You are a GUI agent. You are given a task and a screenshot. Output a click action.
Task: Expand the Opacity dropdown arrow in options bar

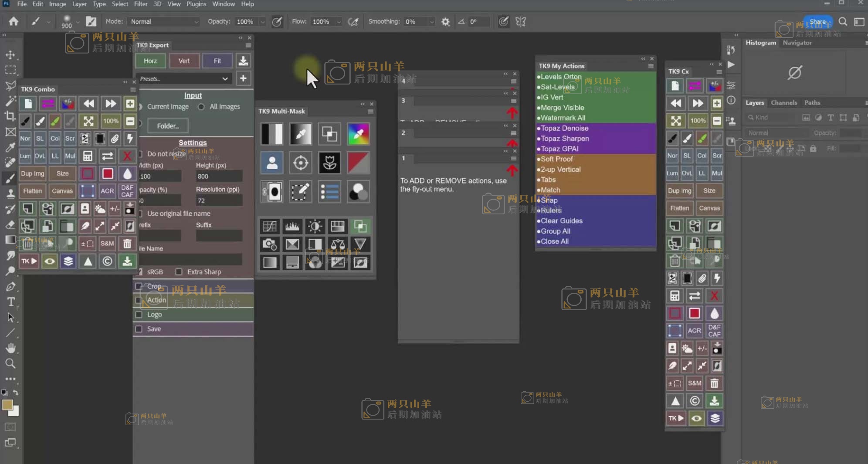coord(262,22)
